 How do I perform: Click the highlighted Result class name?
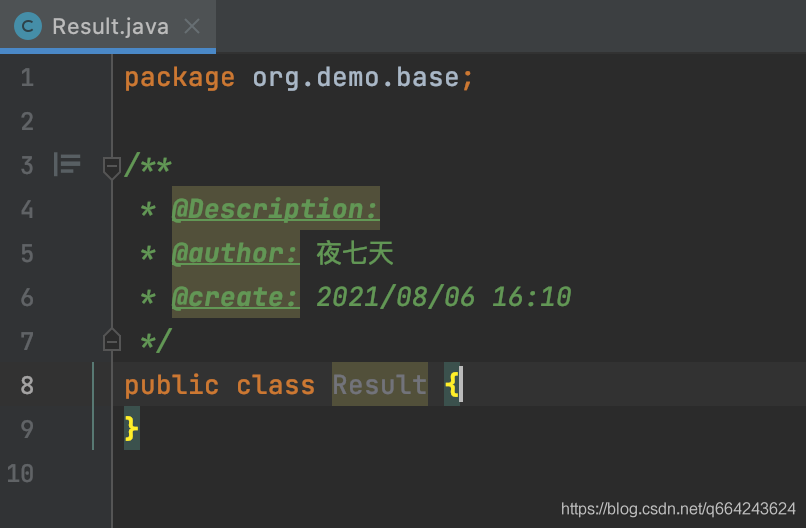pyautogui.click(x=380, y=384)
